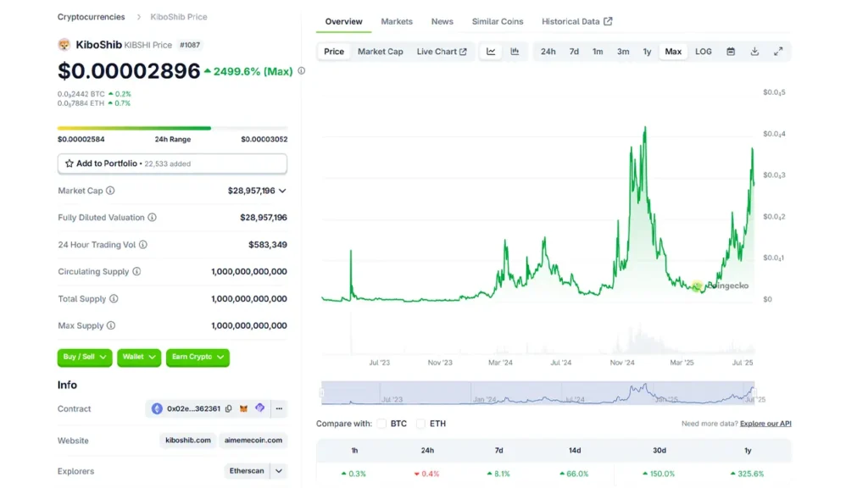The height and width of the screenshot is (488, 868).
Task: Copy the contract address
Action: 229,409
